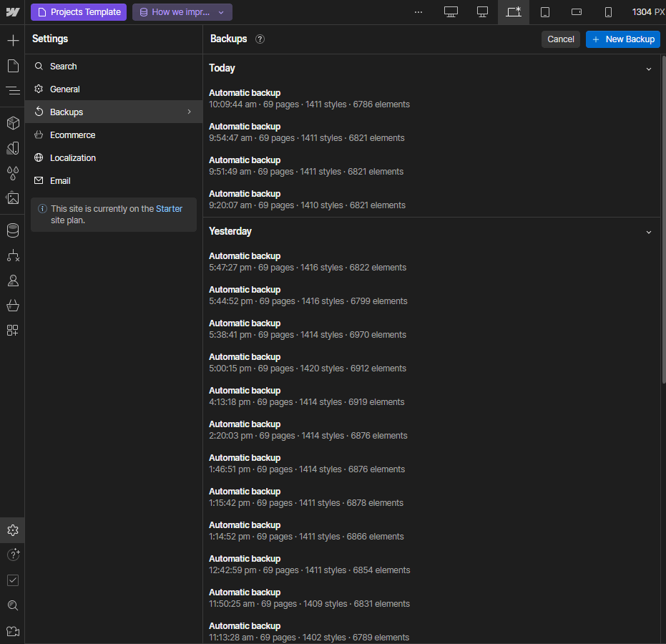Open the CMS Collections panel
This screenshot has width=666, height=644.
[12, 230]
